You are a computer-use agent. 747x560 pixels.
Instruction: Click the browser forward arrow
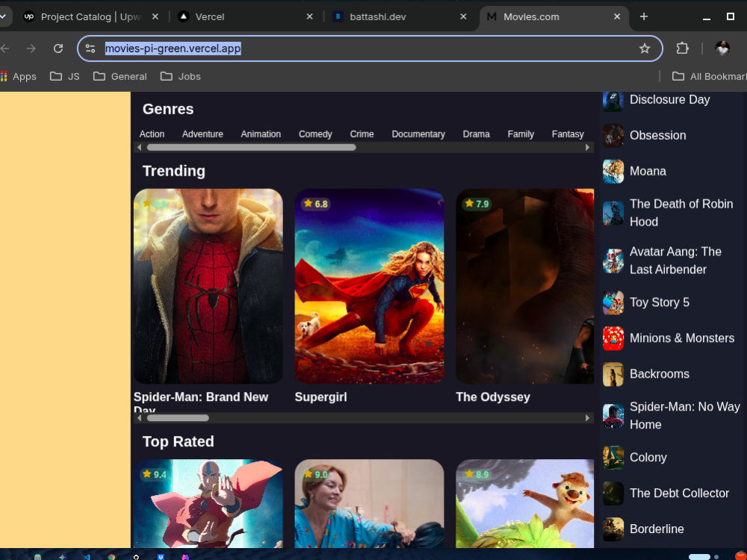point(31,48)
